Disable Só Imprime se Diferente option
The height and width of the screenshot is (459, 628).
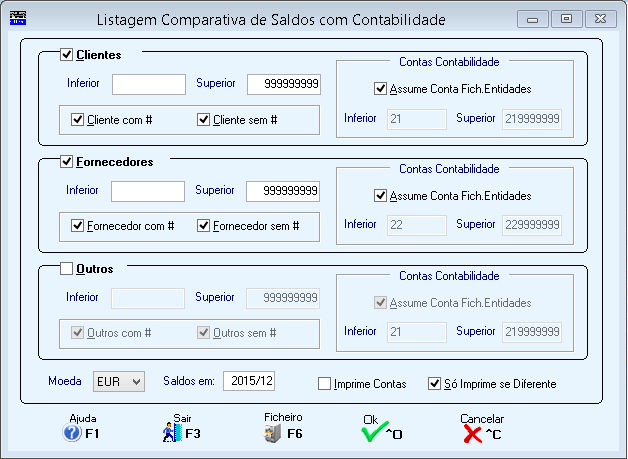[x=434, y=384]
